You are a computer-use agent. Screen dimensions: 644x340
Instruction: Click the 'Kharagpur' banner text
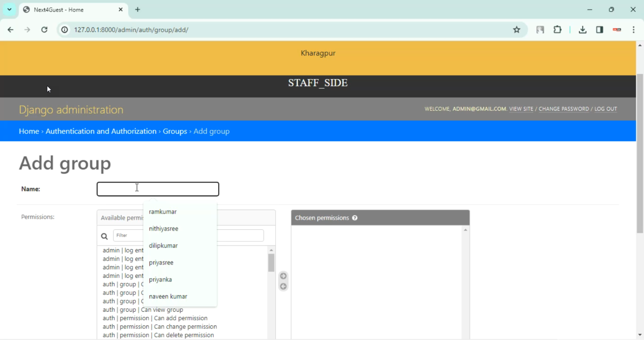[318, 53]
